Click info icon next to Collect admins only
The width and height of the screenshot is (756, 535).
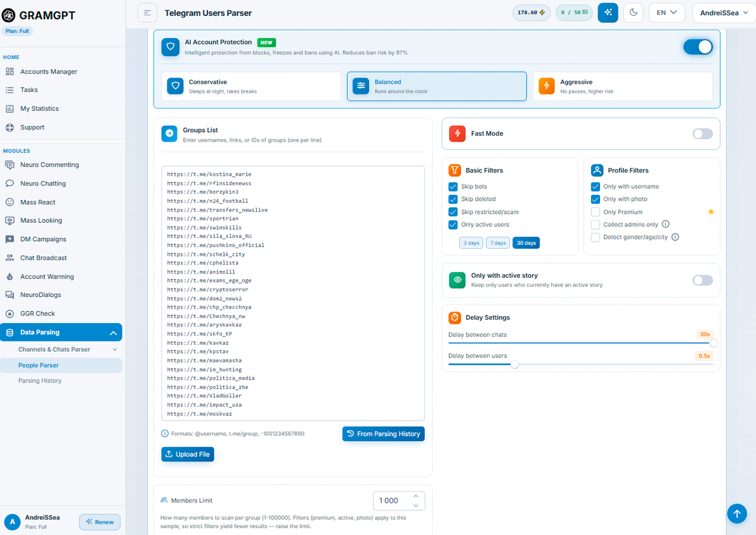(x=665, y=224)
